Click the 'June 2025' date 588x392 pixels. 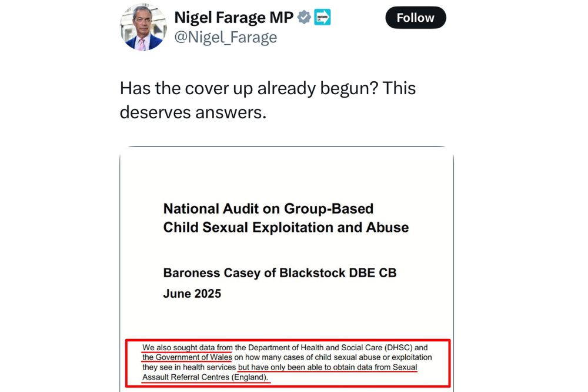[x=192, y=293]
